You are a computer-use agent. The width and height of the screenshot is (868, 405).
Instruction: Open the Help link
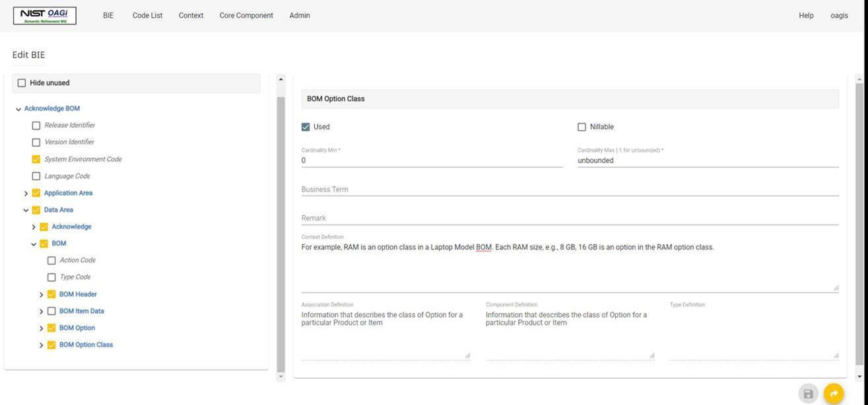[806, 15]
